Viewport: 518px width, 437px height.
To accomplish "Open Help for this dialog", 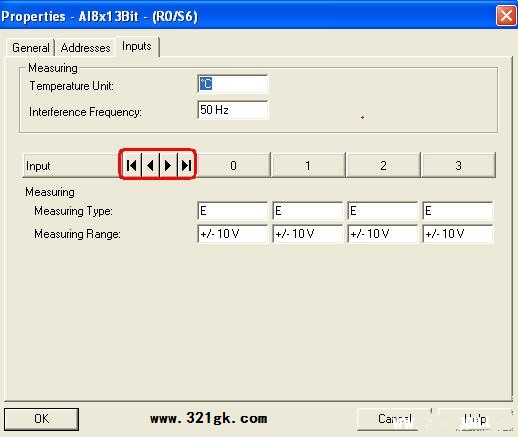I will tap(475, 419).
